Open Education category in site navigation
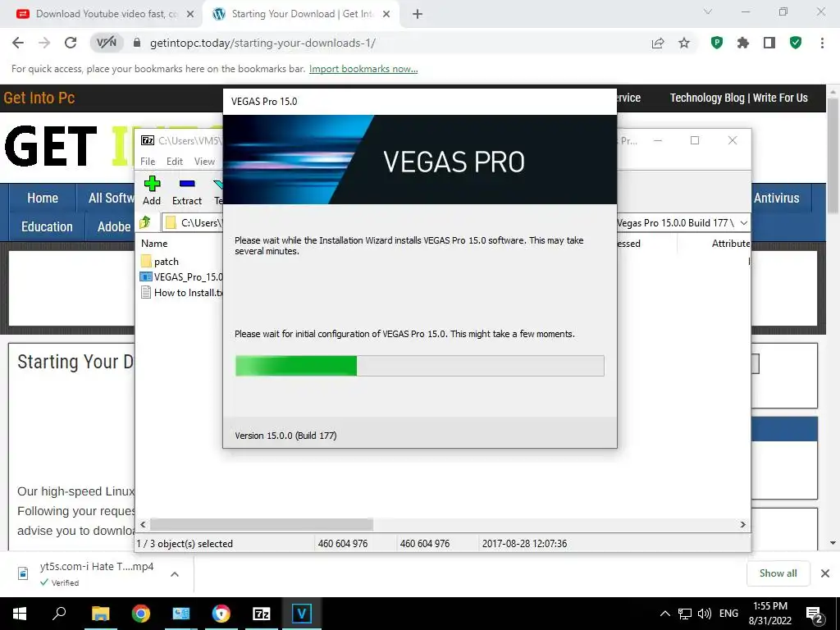 (47, 226)
